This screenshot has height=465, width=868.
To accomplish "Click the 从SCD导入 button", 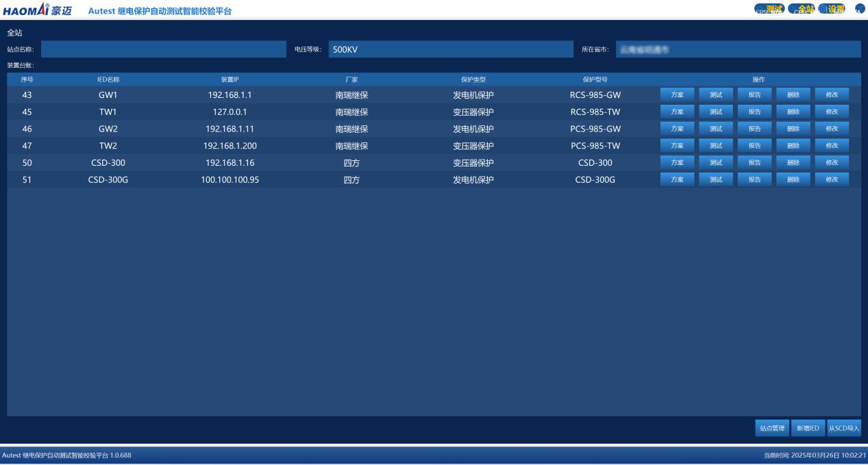I will [x=844, y=428].
